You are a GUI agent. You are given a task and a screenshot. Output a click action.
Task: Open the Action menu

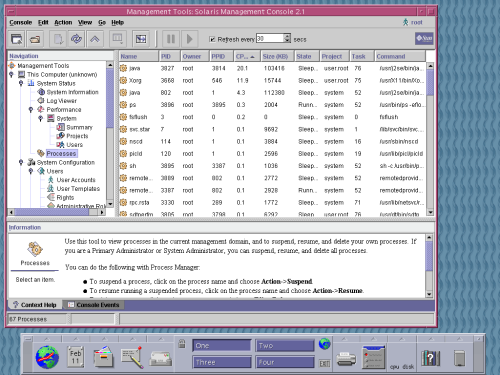click(x=63, y=22)
